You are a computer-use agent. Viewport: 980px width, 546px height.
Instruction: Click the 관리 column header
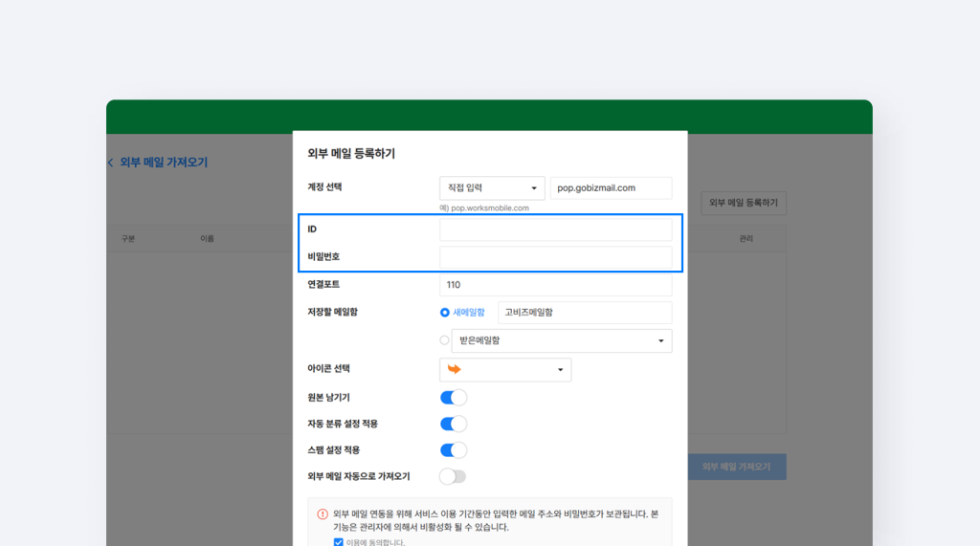[x=746, y=239]
